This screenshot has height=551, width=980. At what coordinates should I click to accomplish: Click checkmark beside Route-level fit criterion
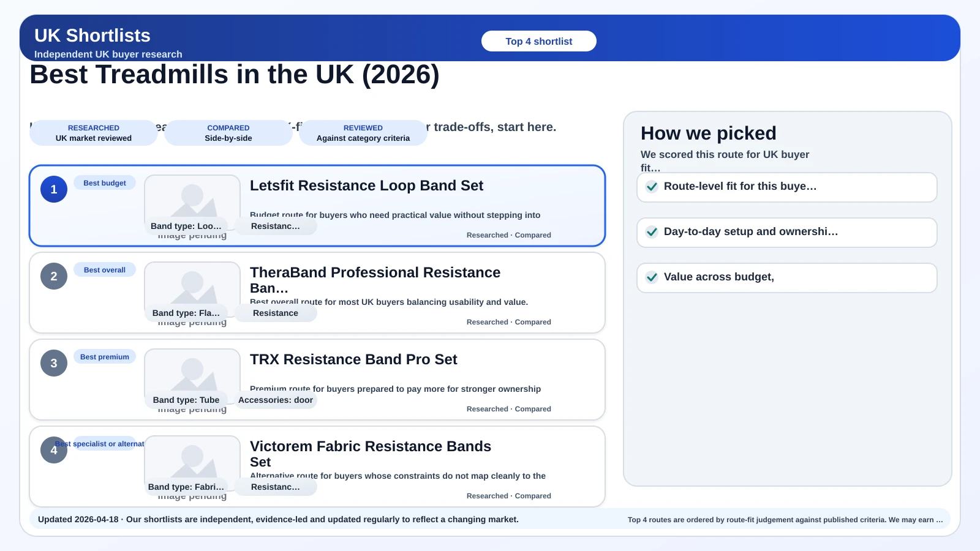(652, 187)
